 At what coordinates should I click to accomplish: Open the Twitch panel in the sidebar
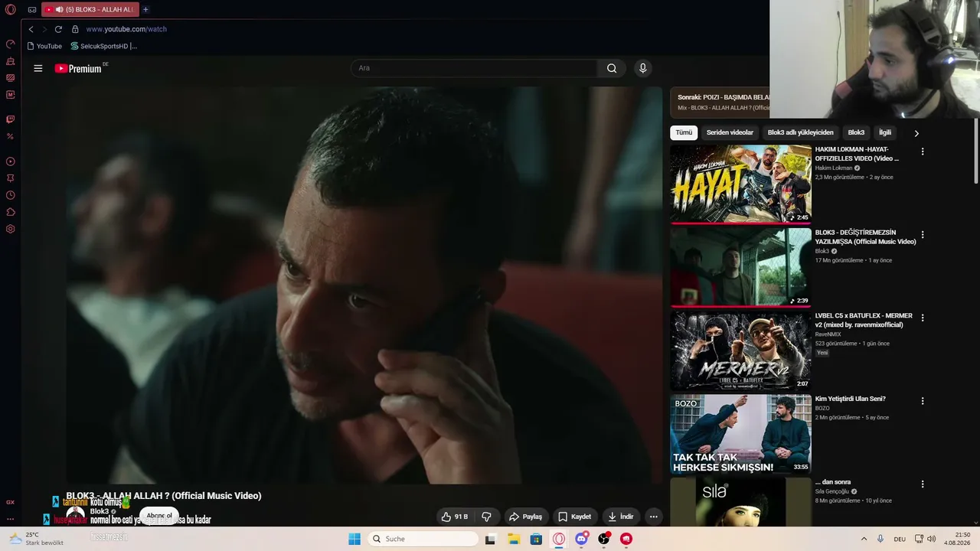pyautogui.click(x=10, y=119)
